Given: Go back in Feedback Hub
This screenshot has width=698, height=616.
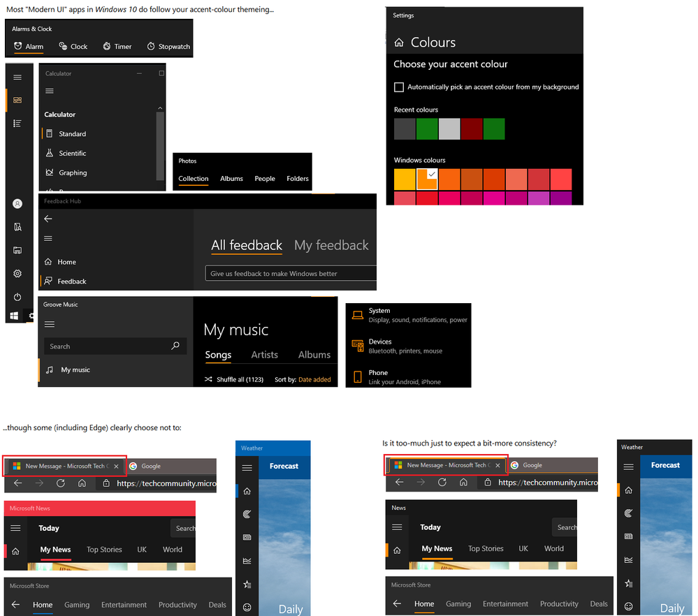Looking at the screenshot, I should (x=48, y=219).
